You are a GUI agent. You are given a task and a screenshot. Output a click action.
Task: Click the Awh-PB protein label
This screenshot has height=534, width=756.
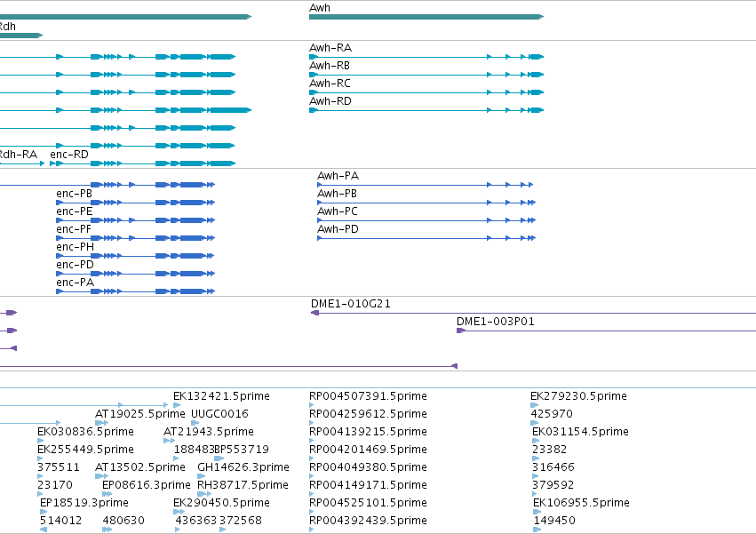click(x=337, y=194)
